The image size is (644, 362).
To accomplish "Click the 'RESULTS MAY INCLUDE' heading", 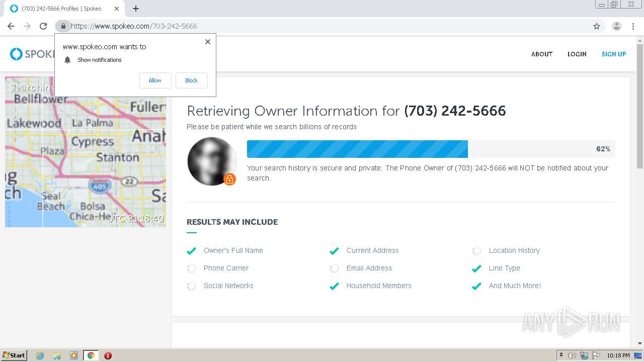I will click(232, 222).
